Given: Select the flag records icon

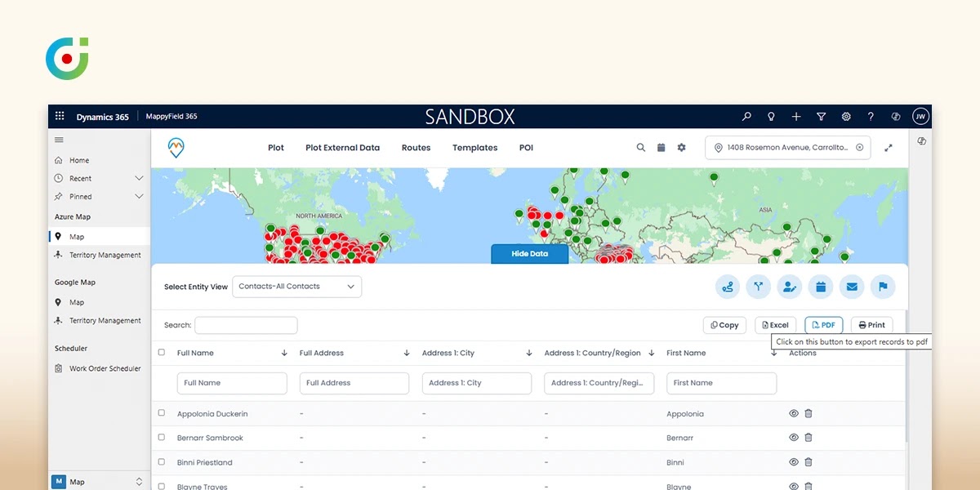Looking at the screenshot, I should [x=883, y=287].
